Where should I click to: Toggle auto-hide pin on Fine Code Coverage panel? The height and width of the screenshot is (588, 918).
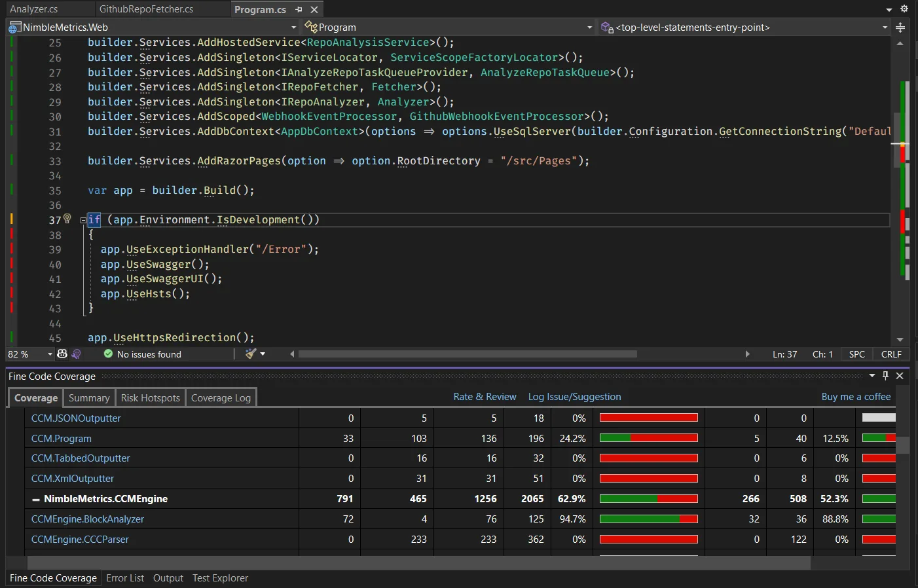885,376
